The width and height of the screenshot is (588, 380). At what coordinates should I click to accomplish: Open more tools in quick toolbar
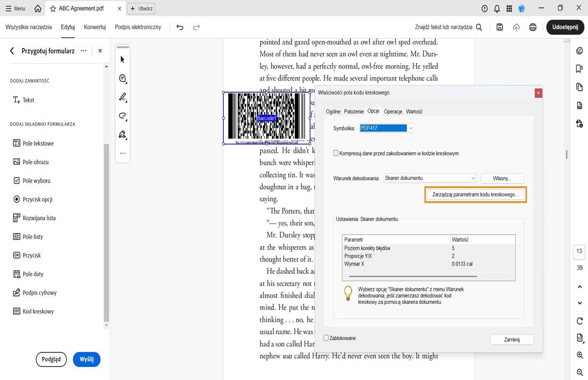click(123, 153)
